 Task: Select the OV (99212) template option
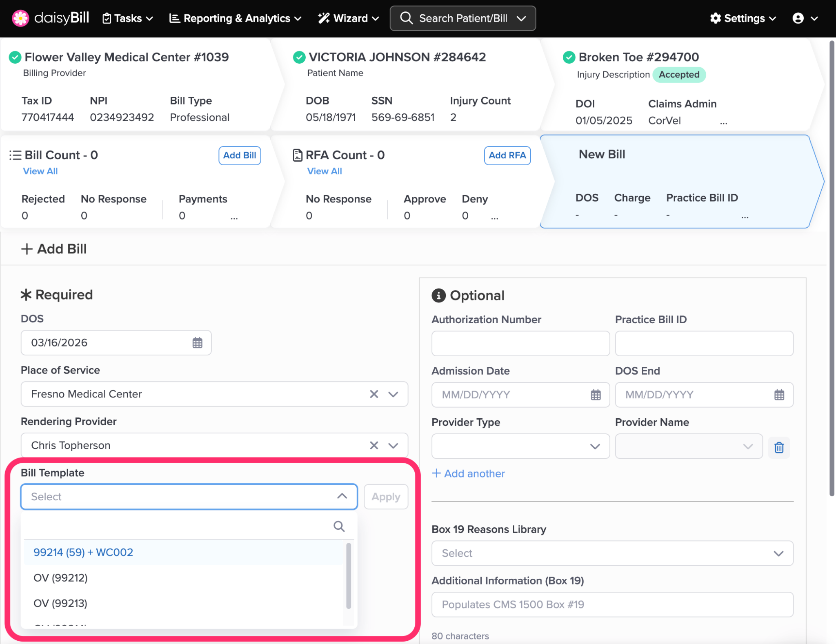[x=60, y=577]
